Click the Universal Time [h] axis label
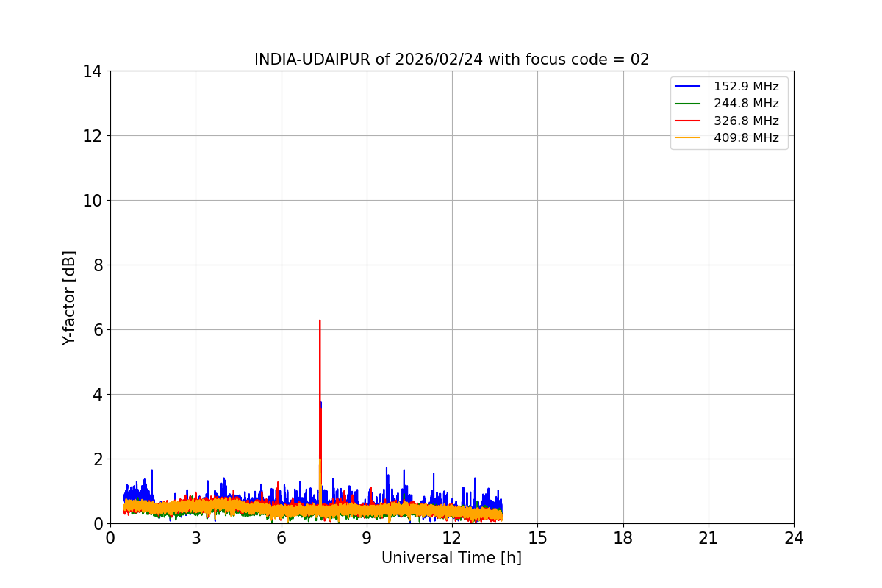 click(x=451, y=558)
